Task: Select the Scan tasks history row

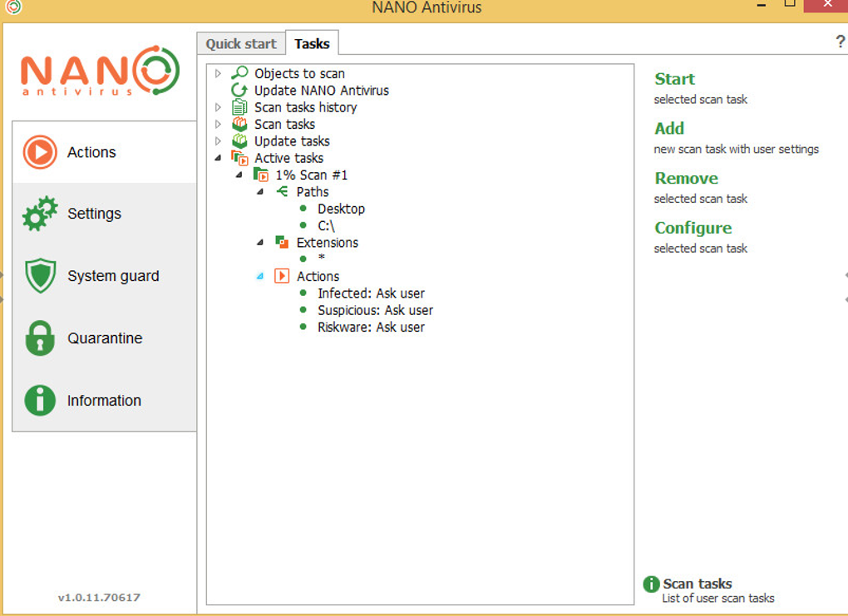Action: (306, 107)
